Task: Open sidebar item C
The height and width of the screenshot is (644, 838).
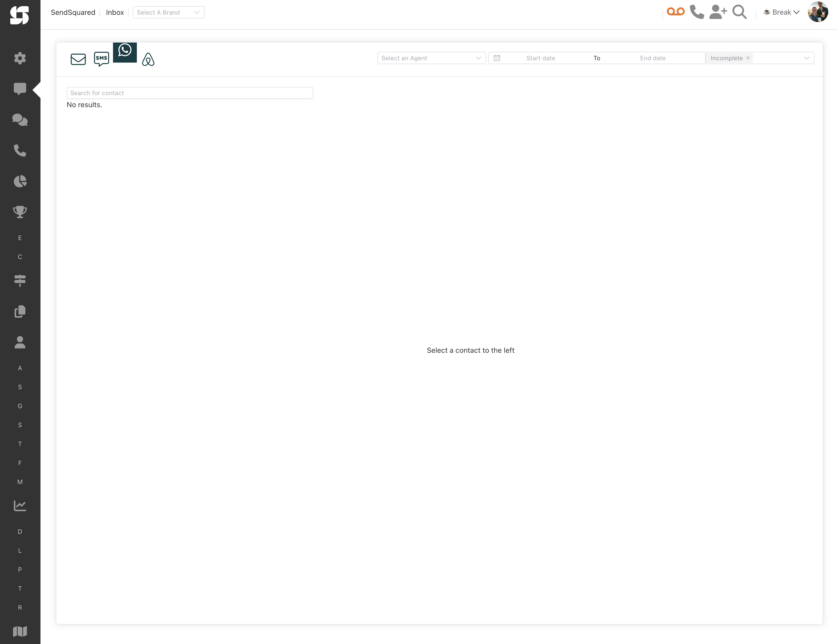Action: [x=20, y=257]
